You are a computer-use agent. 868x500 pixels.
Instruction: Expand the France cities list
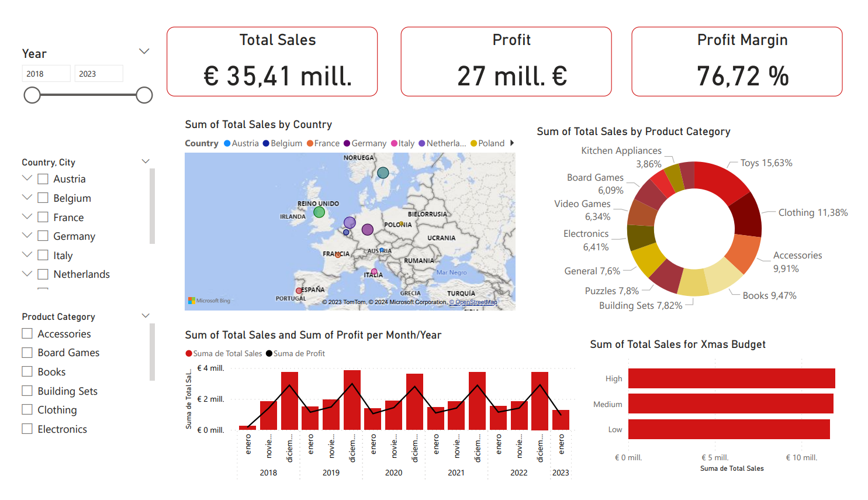click(27, 217)
